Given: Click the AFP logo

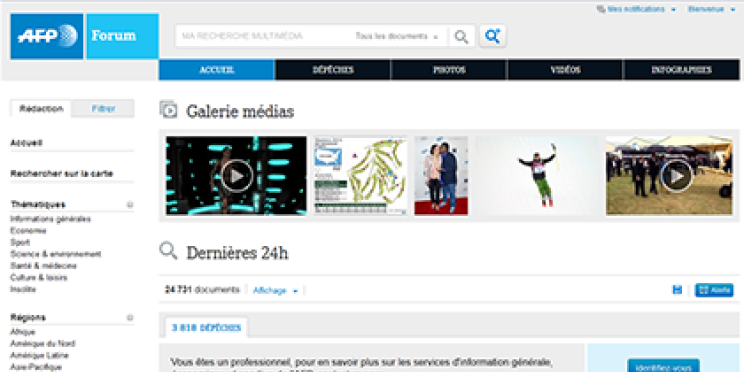Looking at the screenshot, I should point(46,36).
